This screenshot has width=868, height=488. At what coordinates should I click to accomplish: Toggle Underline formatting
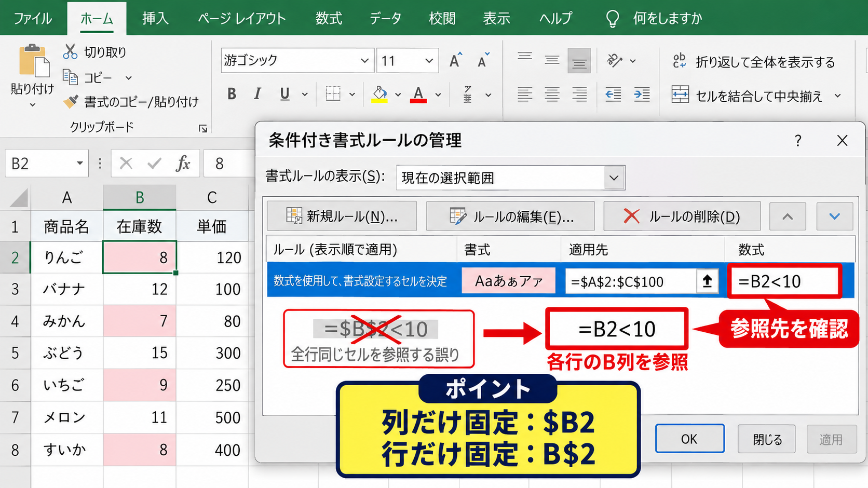click(284, 94)
